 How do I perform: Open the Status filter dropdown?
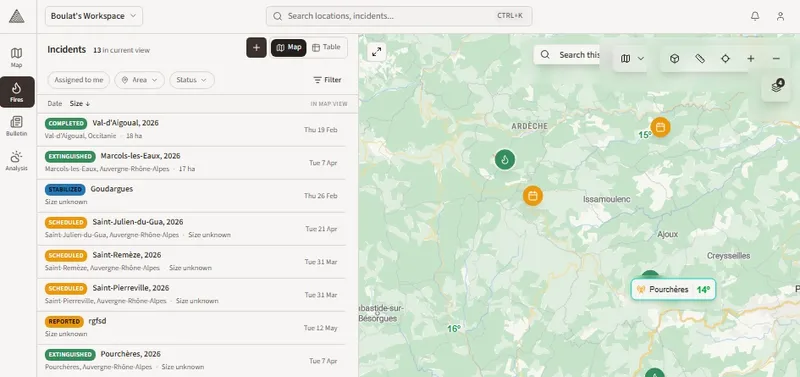click(x=192, y=80)
